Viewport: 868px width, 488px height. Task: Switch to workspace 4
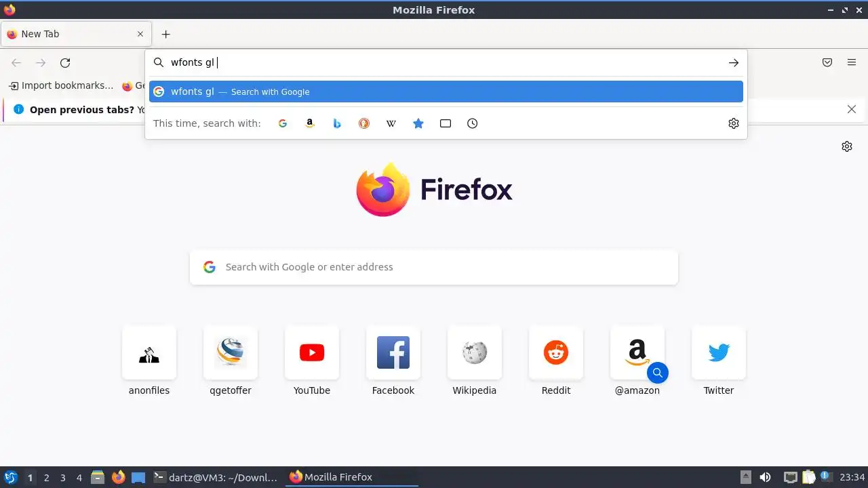click(79, 478)
